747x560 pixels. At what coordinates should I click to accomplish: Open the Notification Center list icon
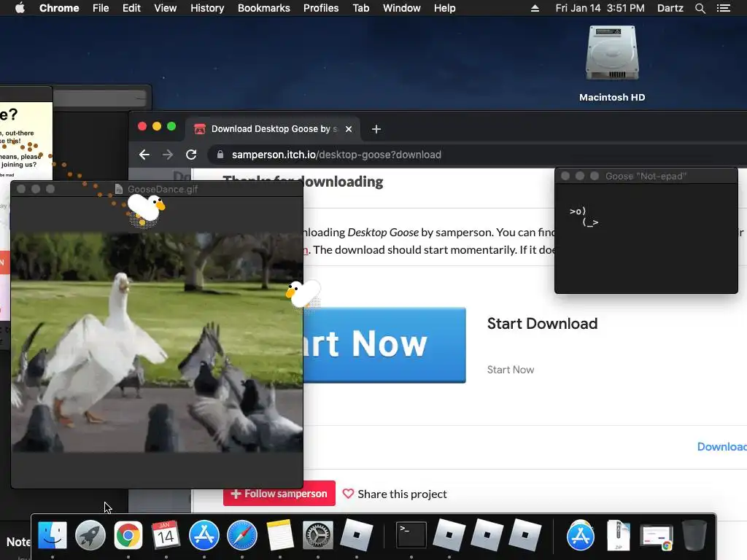(723, 8)
